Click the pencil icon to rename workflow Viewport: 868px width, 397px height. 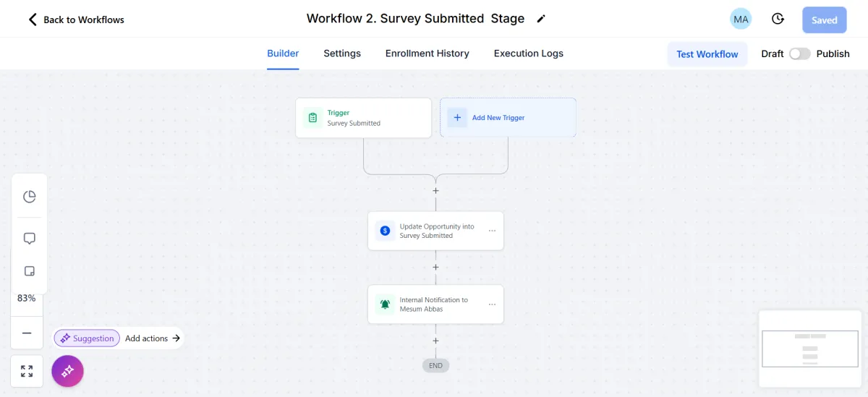click(x=541, y=19)
